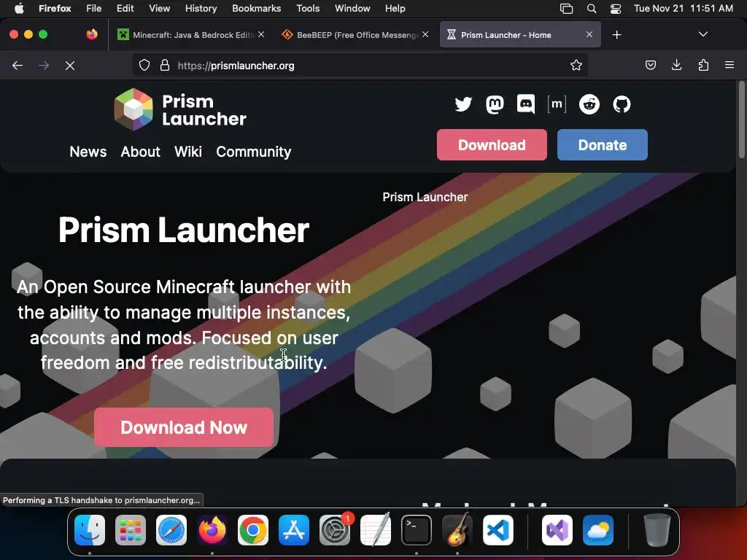Open the Reddit community icon
This screenshot has width=747, height=560.
589,104
